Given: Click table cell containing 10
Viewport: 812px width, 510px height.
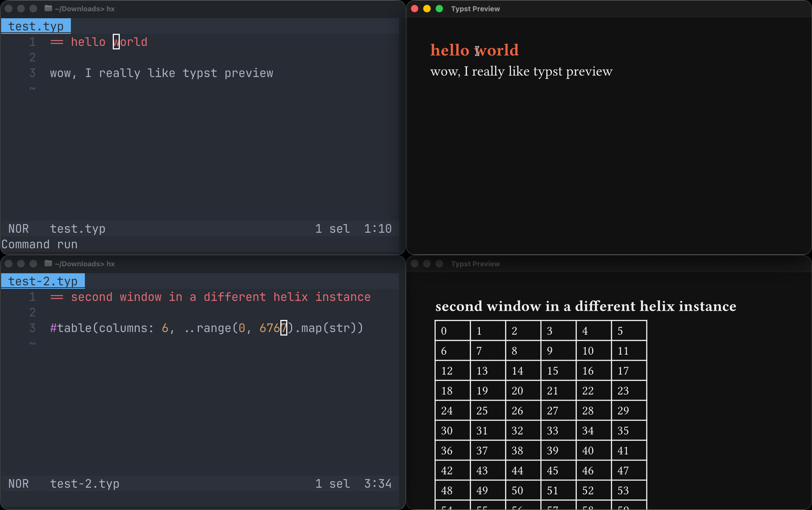Looking at the screenshot, I should (593, 351).
